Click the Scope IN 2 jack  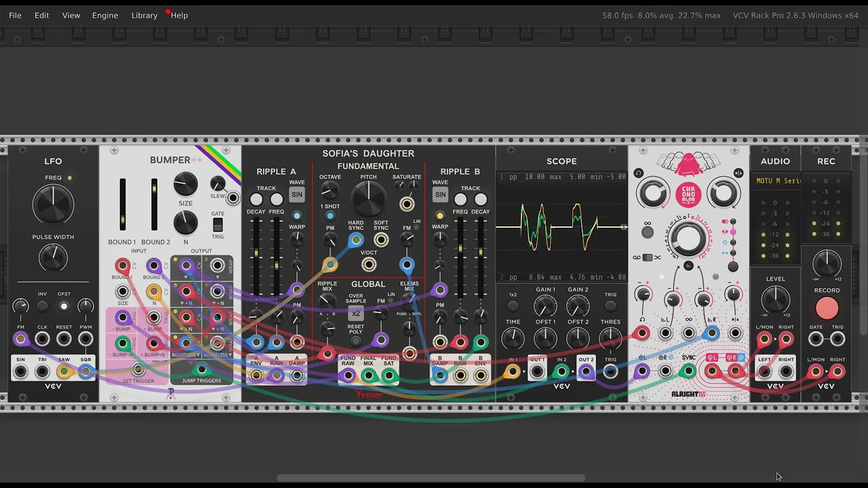561,371
